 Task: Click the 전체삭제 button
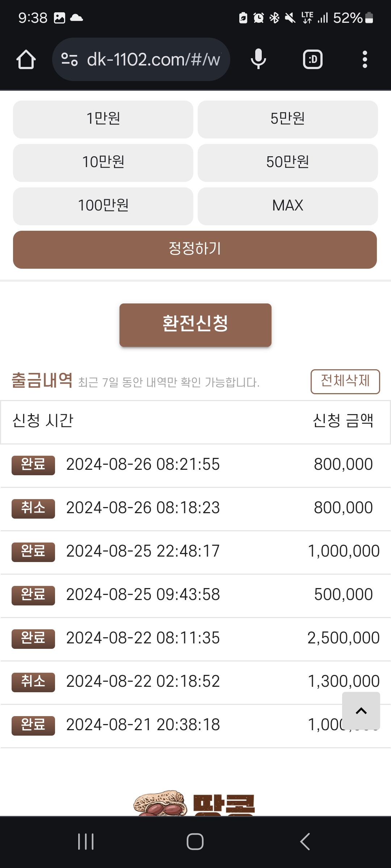[x=345, y=381]
